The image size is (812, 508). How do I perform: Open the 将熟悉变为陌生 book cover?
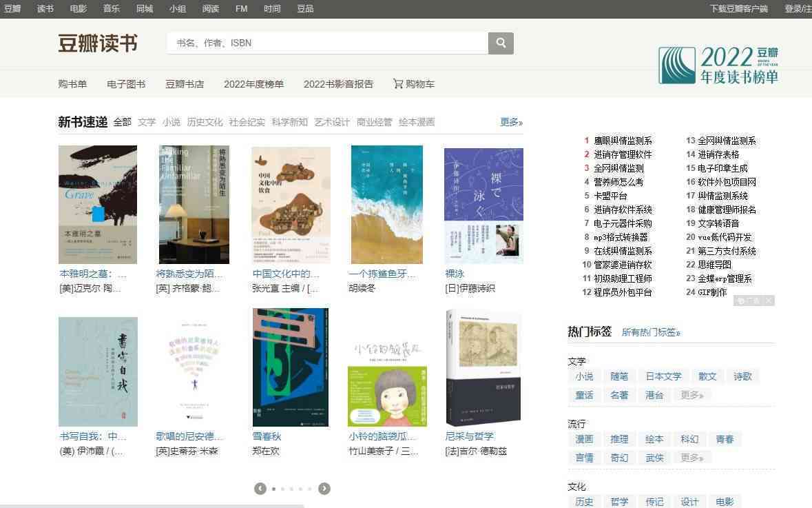pos(194,204)
